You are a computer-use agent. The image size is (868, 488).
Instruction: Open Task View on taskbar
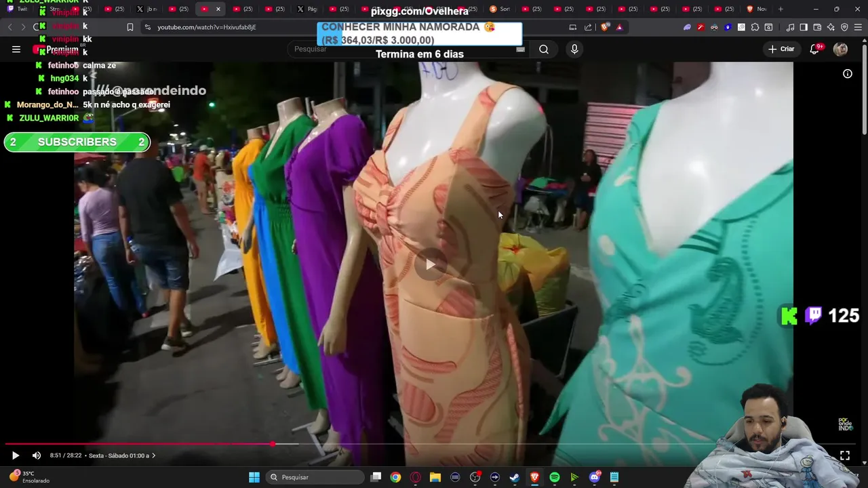pyautogui.click(x=376, y=477)
